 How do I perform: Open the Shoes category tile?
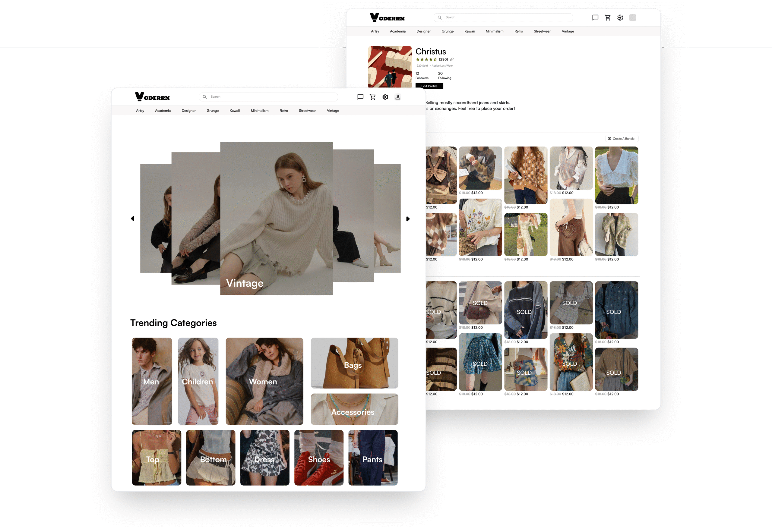tap(318, 457)
